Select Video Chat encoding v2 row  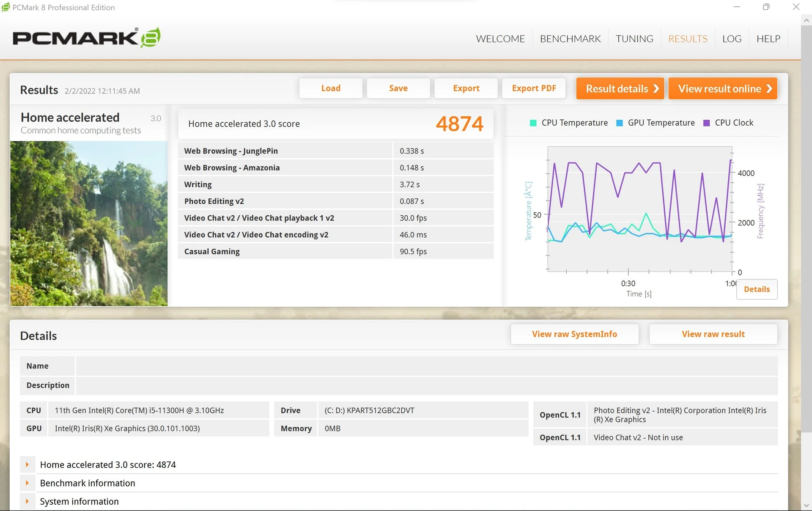[x=336, y=235]
